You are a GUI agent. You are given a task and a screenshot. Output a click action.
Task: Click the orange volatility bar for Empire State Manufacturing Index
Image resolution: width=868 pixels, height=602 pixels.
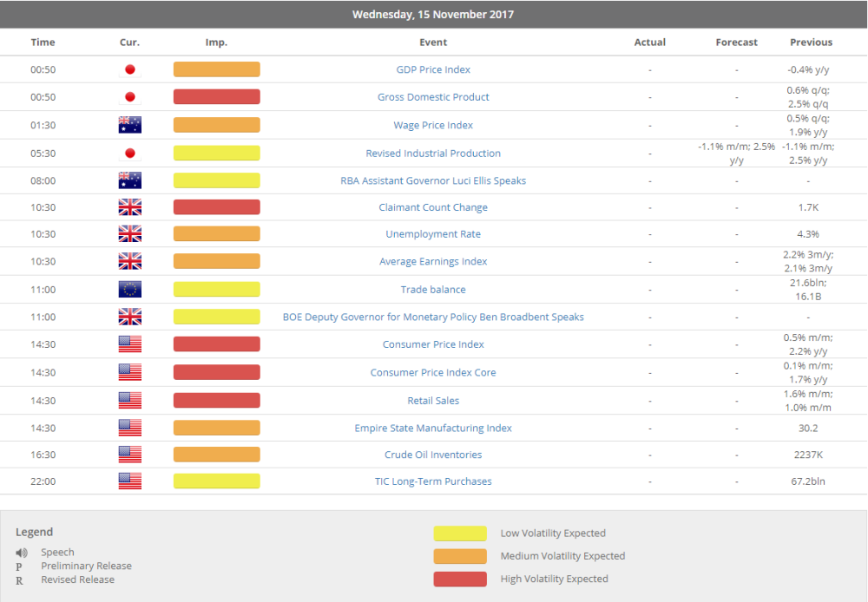216,427
